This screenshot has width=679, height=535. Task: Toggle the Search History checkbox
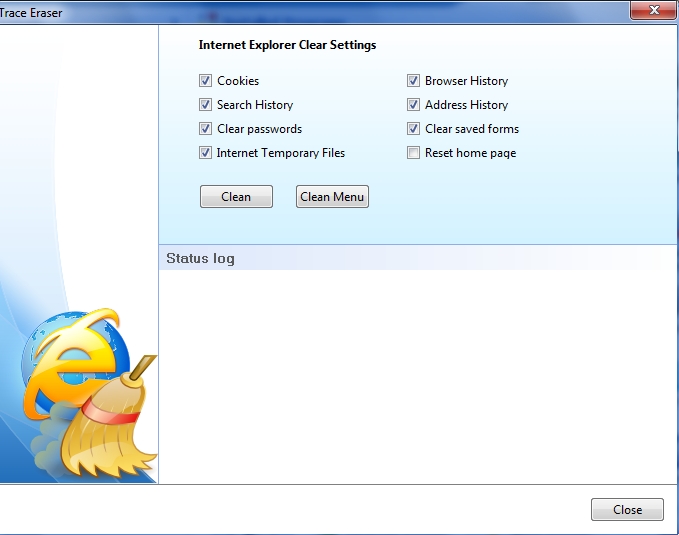205,105
